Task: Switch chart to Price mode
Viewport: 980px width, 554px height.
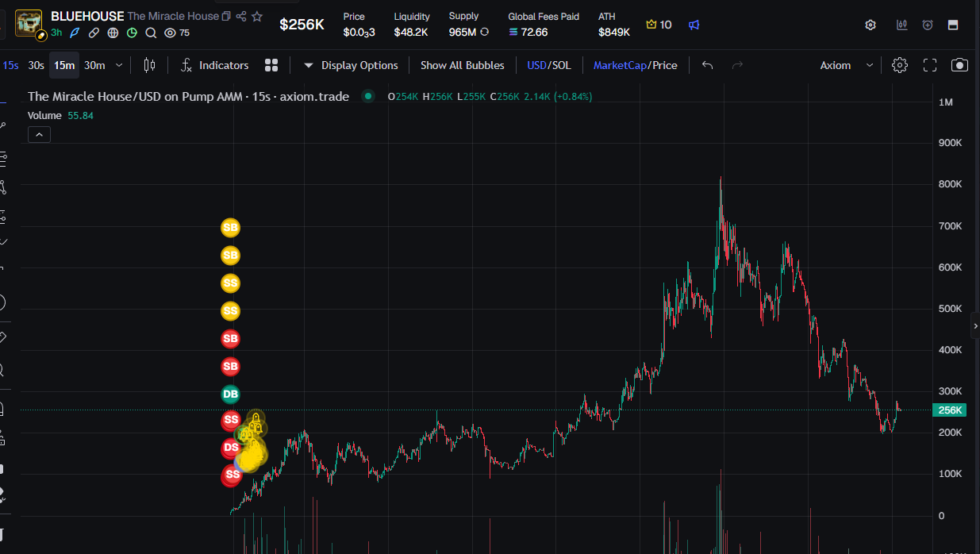Action: click(665, 65)
